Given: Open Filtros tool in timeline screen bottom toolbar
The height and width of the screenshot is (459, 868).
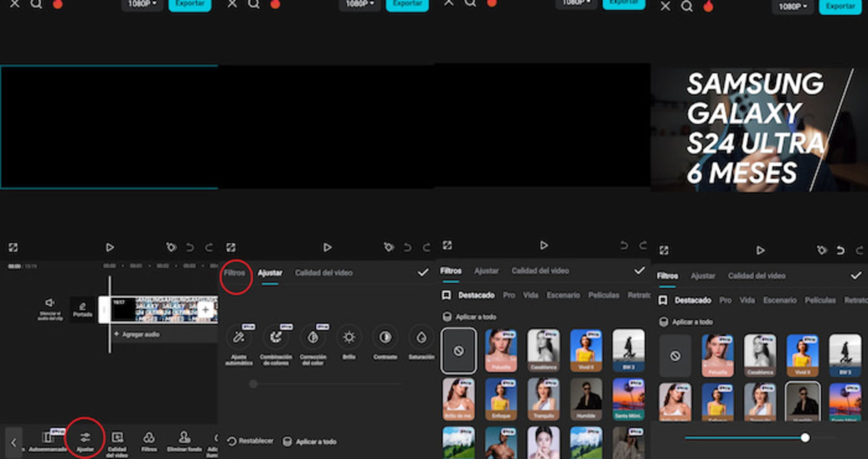Looking at the screenshot, I should (x=149, y=441).
